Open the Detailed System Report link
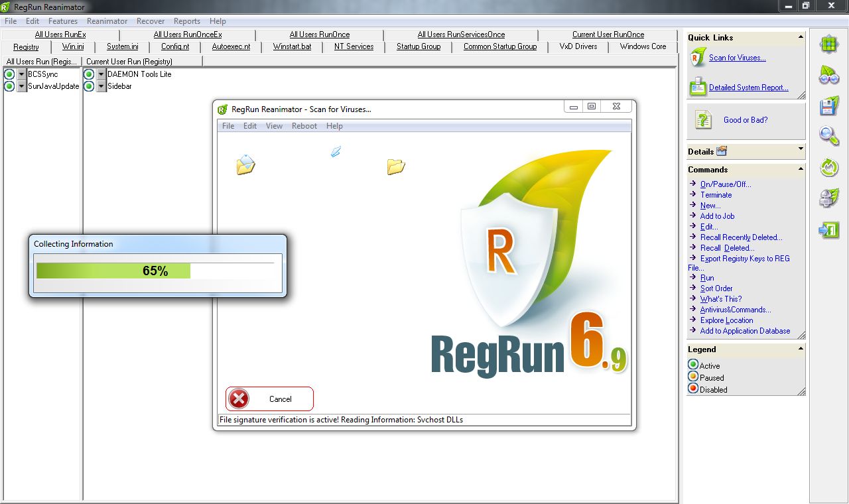The image size is (849, 504). click(x=749, y=88)
